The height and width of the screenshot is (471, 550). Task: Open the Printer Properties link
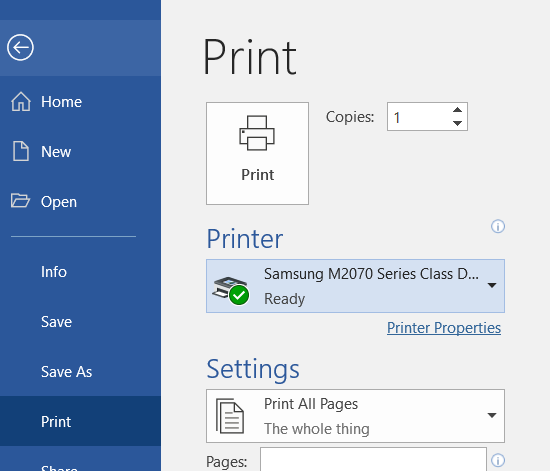coord(444,328)
